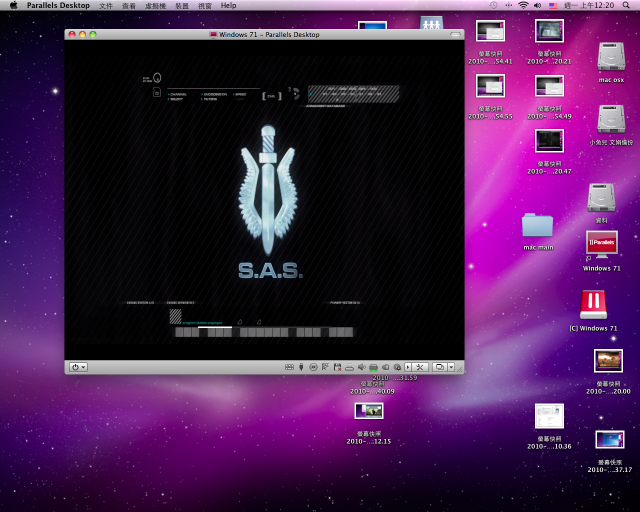
Task: Open virtual machine configuration tools button
Action: point(420,367)
